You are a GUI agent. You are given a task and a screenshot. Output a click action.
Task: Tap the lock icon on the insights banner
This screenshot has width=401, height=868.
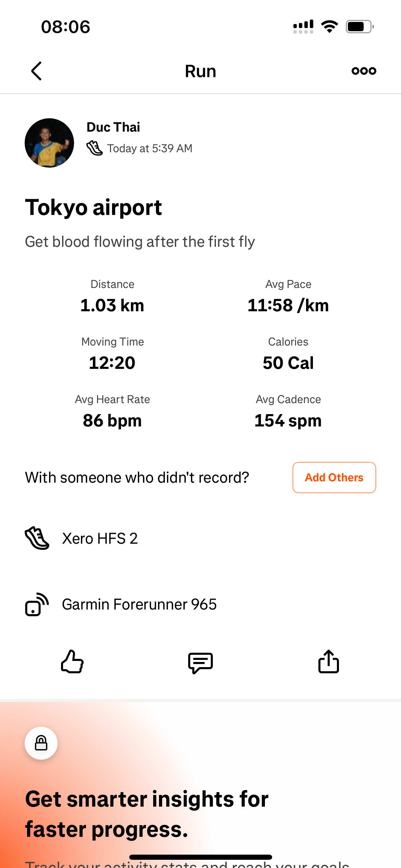[x=41, y=743]
